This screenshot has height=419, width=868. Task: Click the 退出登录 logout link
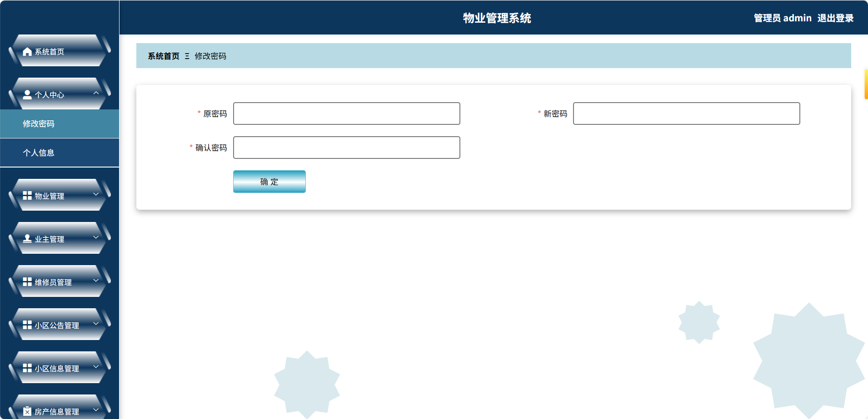[x=835, y=18]
